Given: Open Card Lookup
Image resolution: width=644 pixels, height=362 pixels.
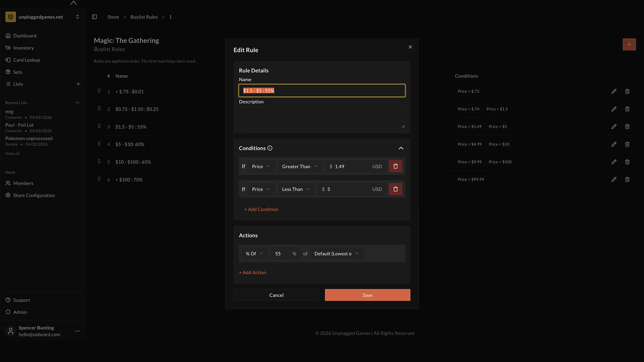Looking at the screenshot, I should pyautogui.click(x=27, y=60).
